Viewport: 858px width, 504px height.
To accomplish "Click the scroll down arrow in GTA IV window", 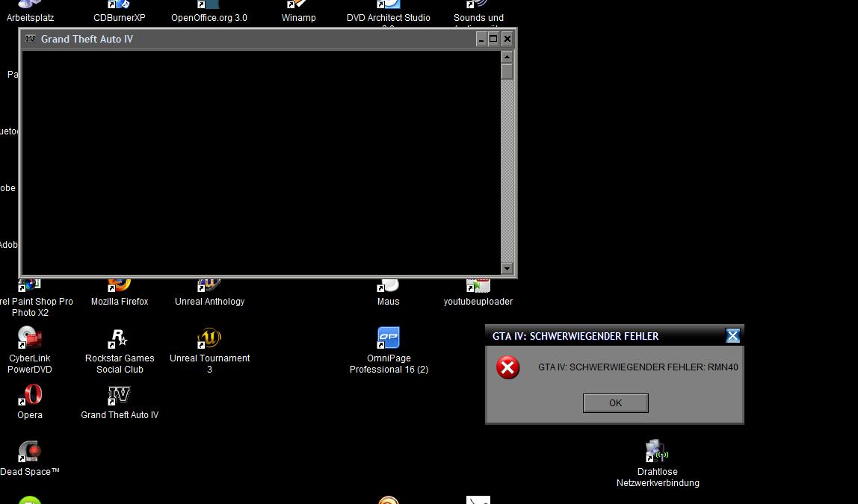I will (507, 268).
